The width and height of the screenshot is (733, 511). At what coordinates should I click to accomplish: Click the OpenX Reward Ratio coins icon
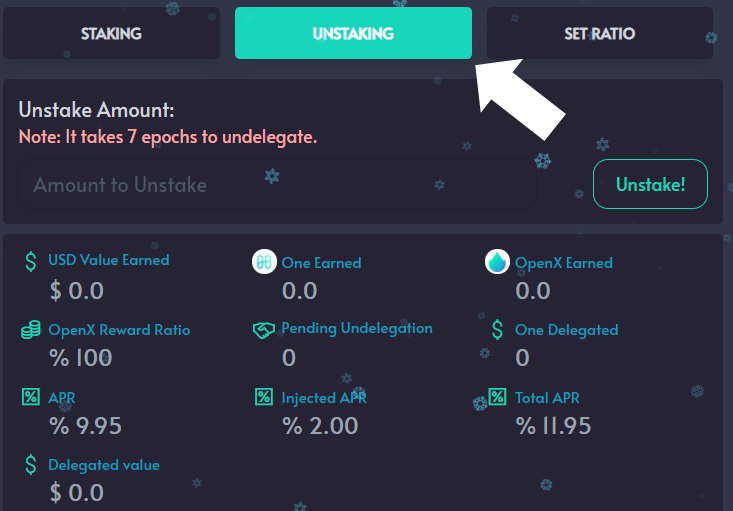pos(31,330)
